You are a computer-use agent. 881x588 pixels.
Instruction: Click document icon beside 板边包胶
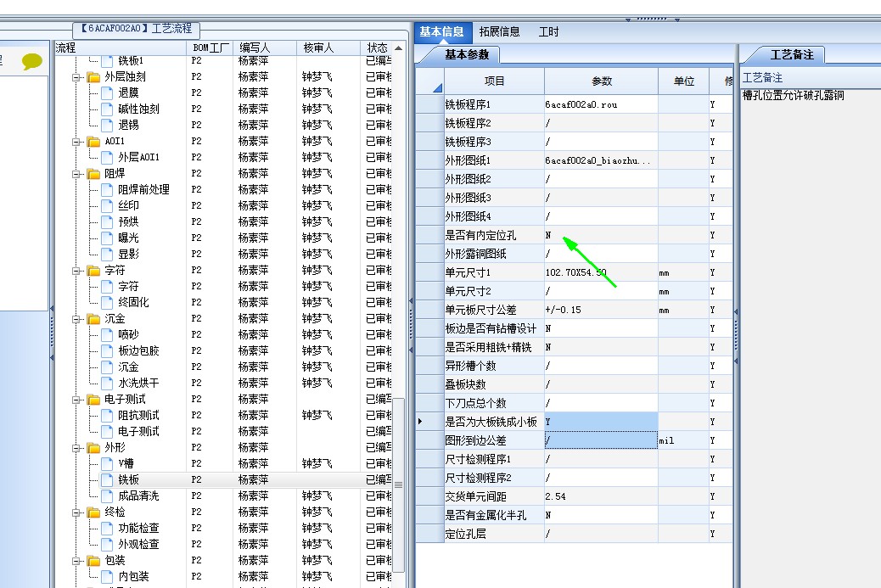107,351
